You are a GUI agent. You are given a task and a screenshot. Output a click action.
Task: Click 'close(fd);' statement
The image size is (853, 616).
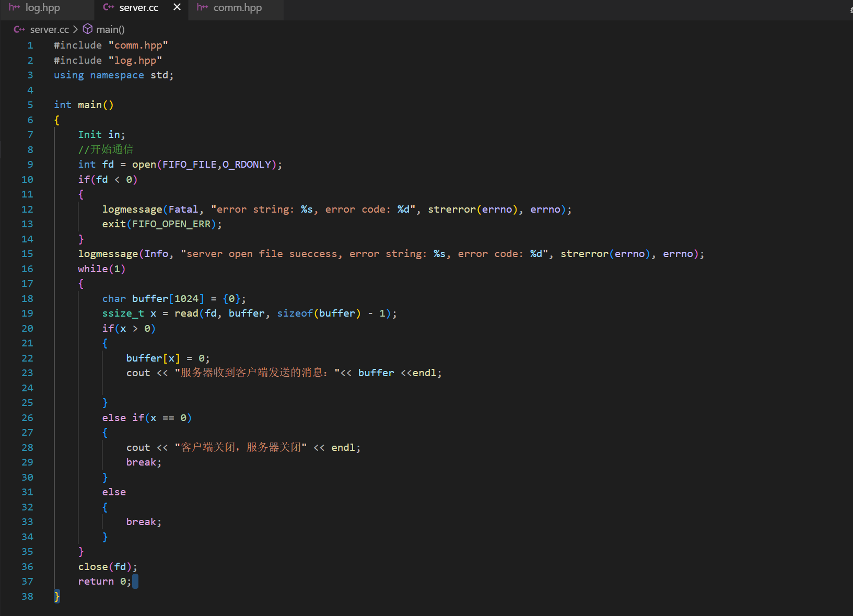coord(108,567)
